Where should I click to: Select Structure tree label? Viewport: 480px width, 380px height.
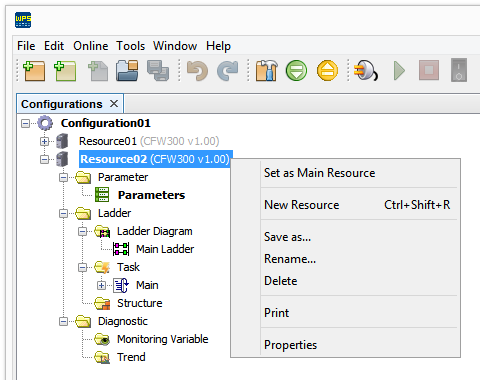coord(140,303)
